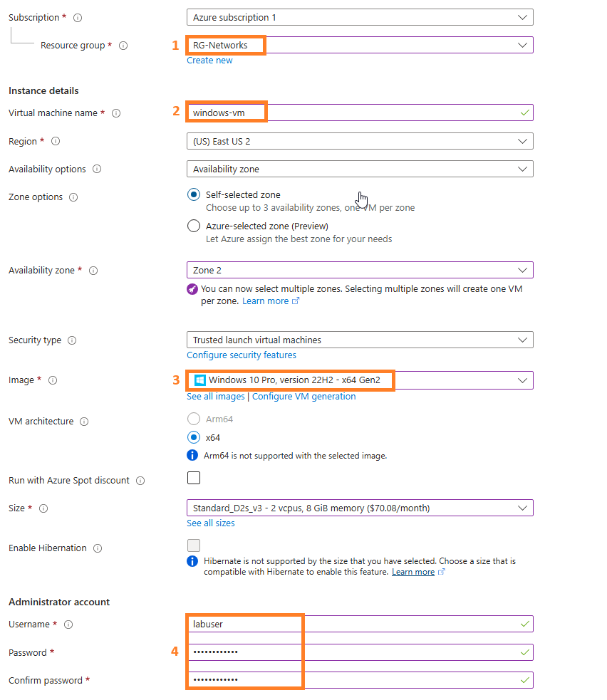Select the Self-selected zone radio option

193,194
